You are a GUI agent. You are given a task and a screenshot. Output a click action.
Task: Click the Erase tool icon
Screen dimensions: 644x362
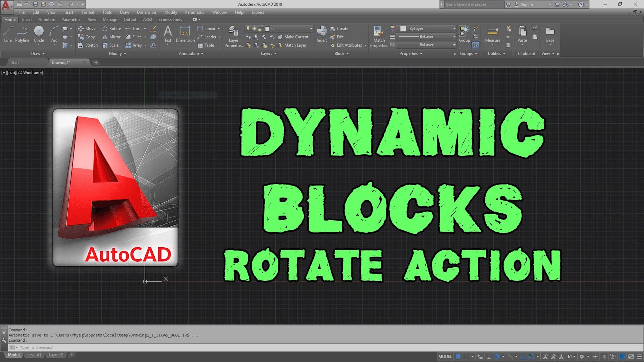pos(153,29)
